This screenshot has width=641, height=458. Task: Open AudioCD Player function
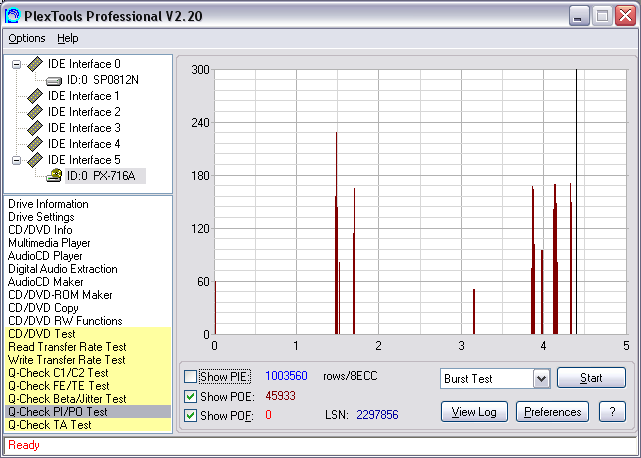(45, 256)
